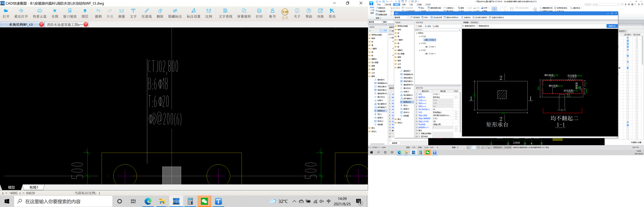Screen dimensions: 644x207
Task: Switch to the 布局1 layout tab
Action: tap(34, 187)
